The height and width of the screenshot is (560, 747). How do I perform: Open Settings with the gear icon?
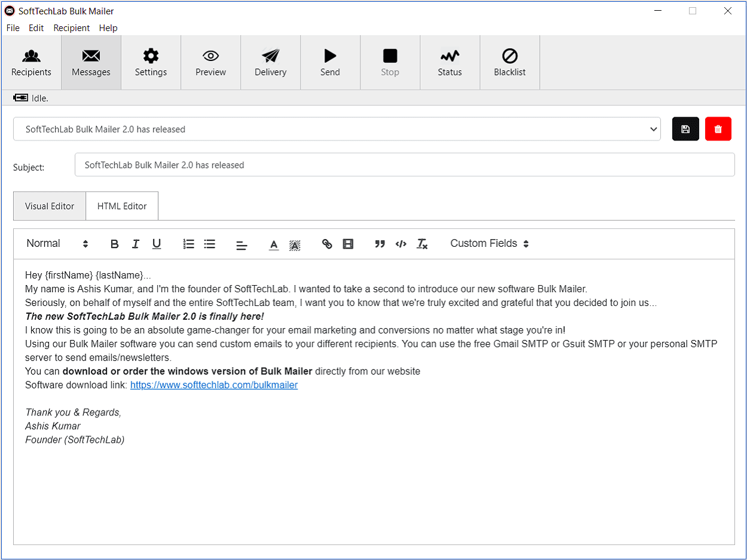click(x=151, y=63)
